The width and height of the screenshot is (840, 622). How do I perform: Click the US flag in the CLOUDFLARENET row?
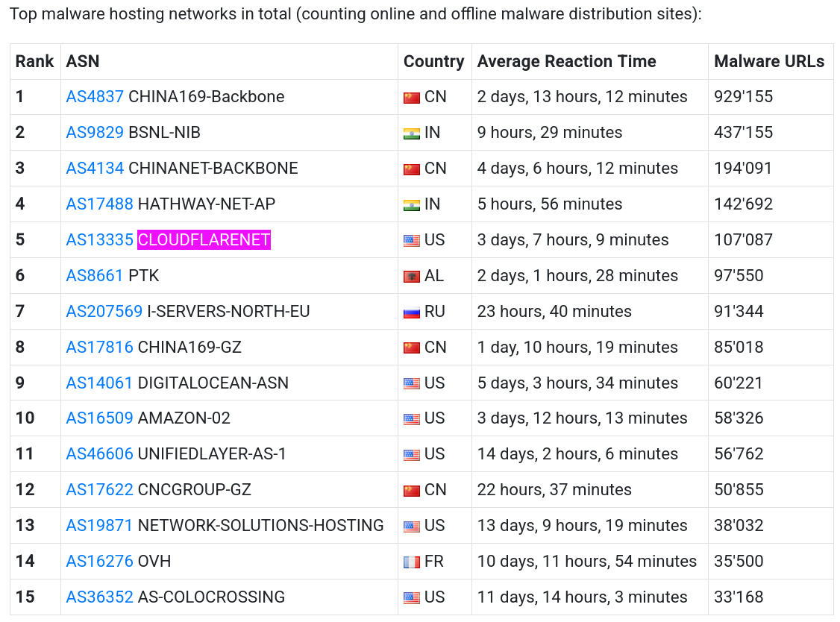[x=411, y=241]
